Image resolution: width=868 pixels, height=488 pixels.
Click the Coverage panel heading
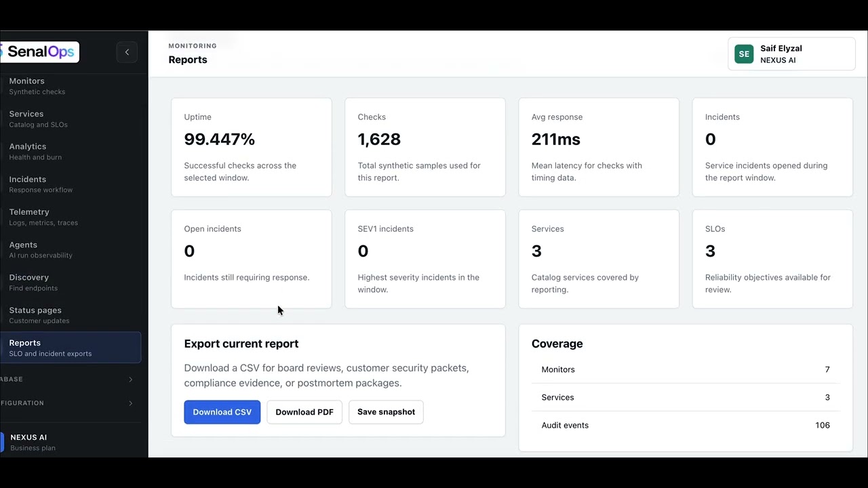click(557, 344)
